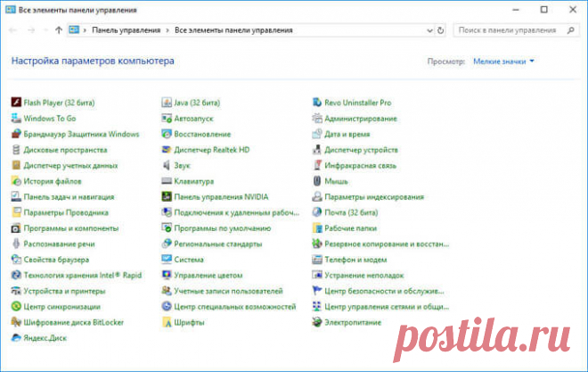588x372 pixels.
Task: Click the Инфракрасная связь icon
Action: coord(317,166)
